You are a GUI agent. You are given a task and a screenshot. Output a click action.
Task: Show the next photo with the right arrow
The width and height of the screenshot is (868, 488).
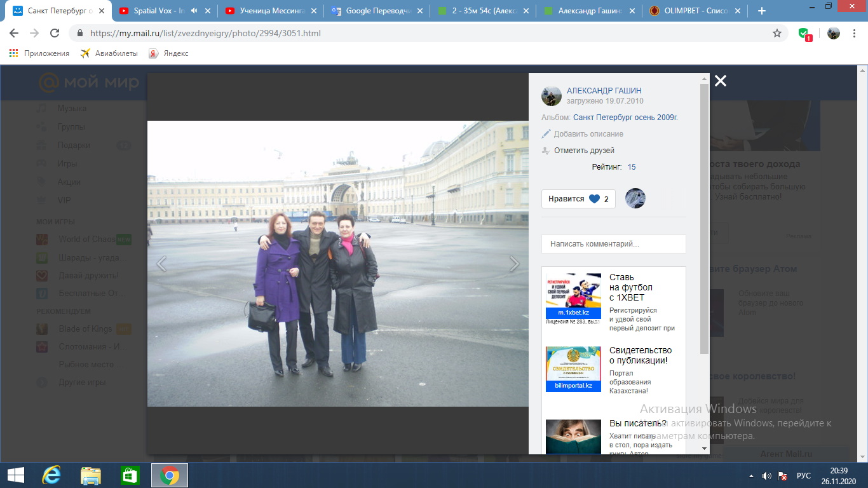pos(514,264)
